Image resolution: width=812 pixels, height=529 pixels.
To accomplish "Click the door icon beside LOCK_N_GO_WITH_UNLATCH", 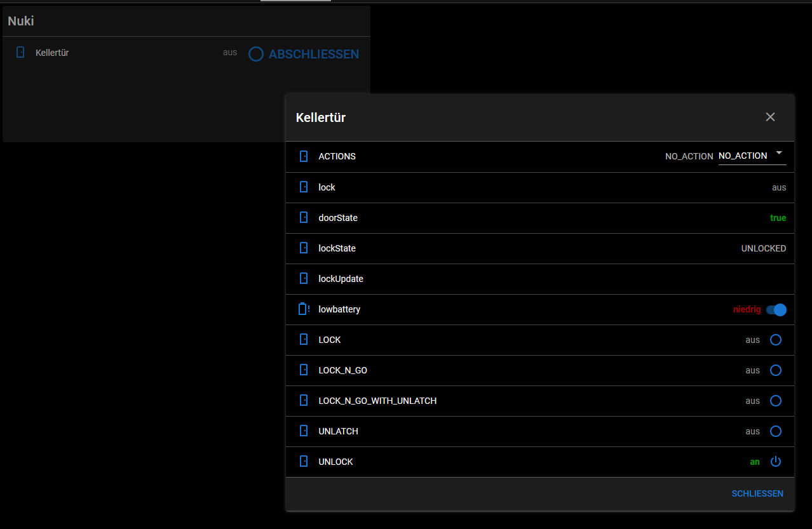I will coord(304,400).
